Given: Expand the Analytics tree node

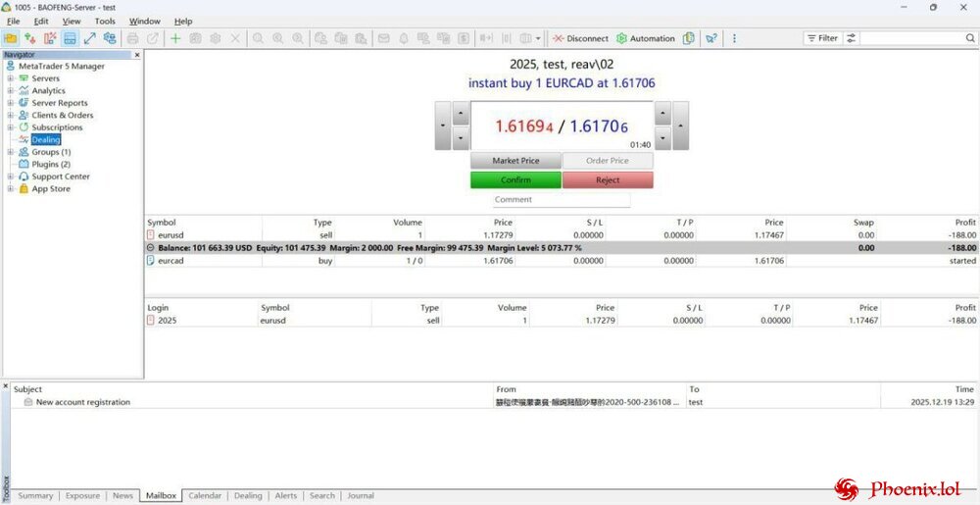Looking at the screenshot, I should coord(10,90).
